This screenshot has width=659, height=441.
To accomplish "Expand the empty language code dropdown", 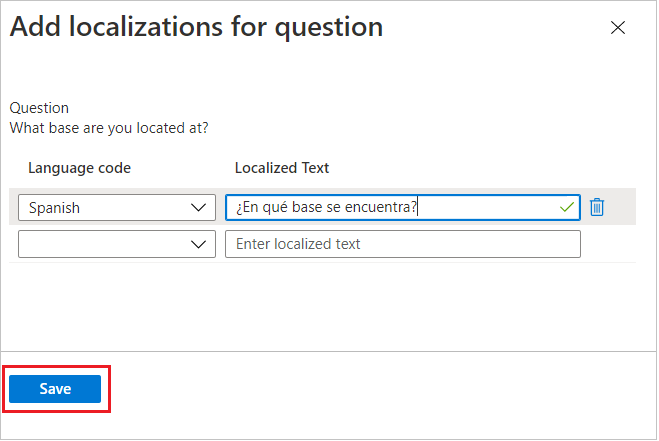I will pos(116,244).
